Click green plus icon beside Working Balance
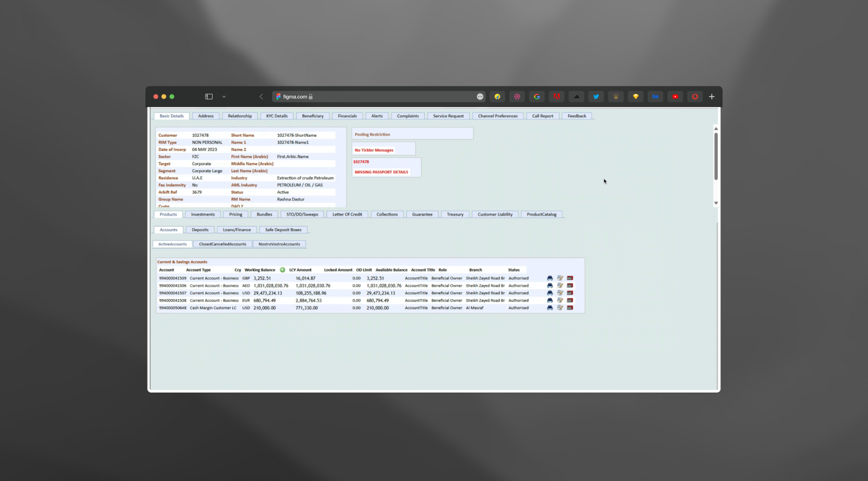 282,270
